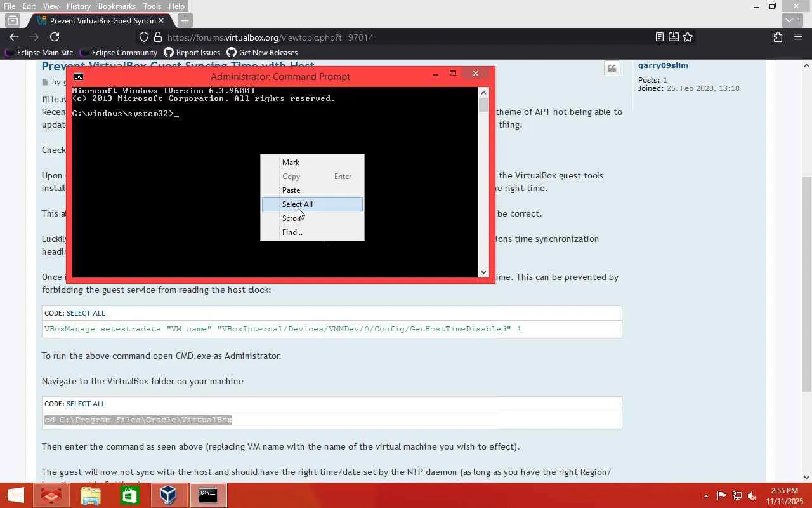Click the quote reply icon on the post

[612, 69]
